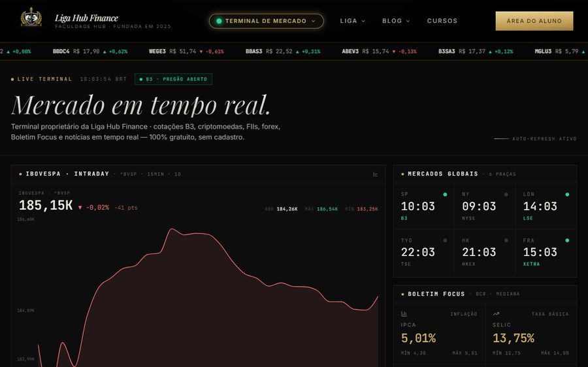This screenshot has width=588, height=367.
Task: Click the IPCA 5,01% value
Action: (x=418, y=338)
